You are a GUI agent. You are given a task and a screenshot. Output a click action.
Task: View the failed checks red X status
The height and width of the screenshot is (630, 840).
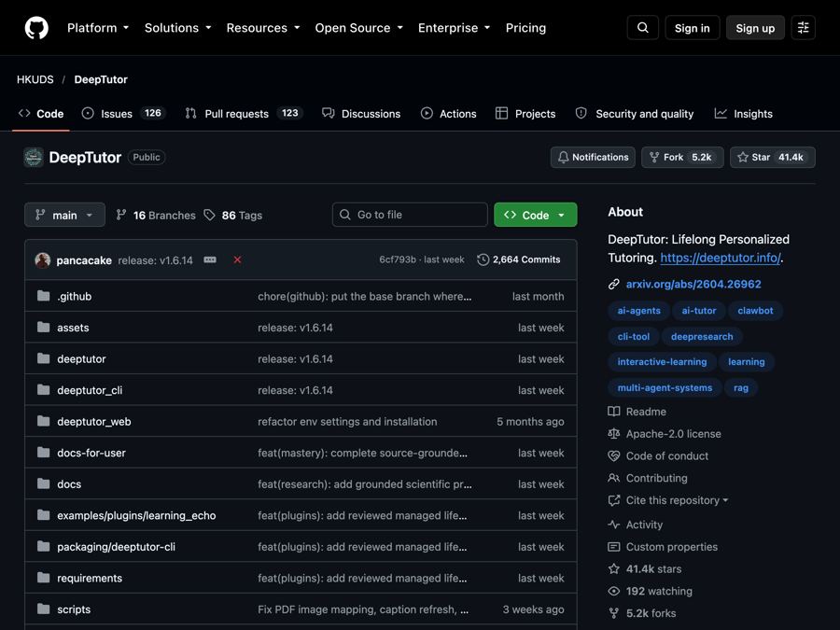pos(237,259)
